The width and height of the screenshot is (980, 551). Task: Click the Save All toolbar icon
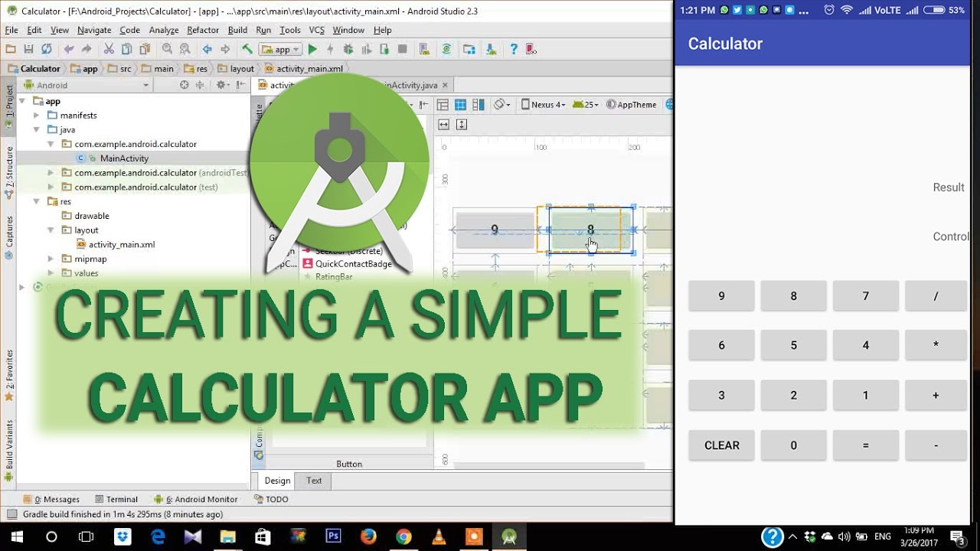pyautogui.click(x=28, y=49)
